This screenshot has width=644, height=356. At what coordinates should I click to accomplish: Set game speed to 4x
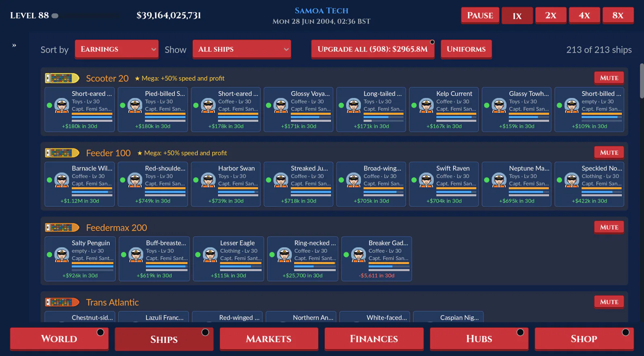click(584, 16)
